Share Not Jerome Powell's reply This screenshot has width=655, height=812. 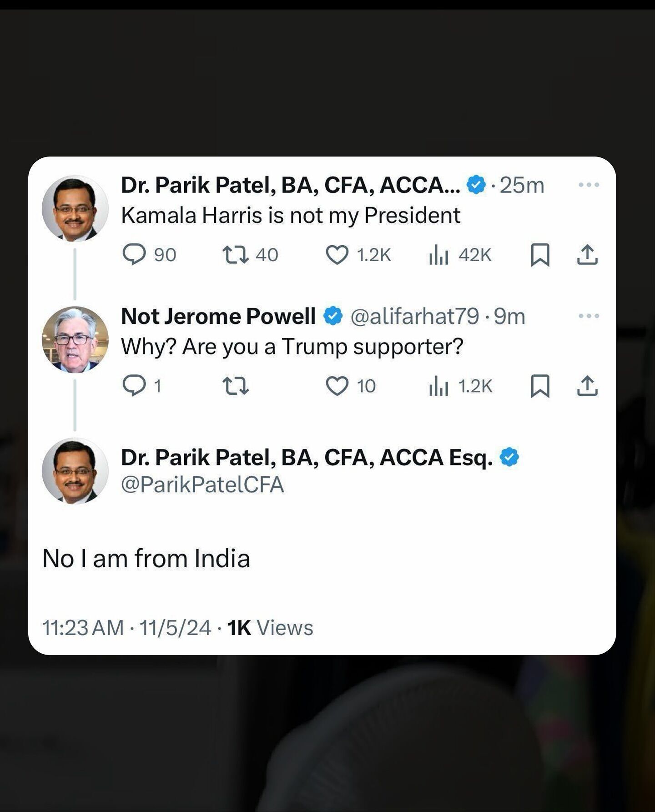(x=587, y=386)
